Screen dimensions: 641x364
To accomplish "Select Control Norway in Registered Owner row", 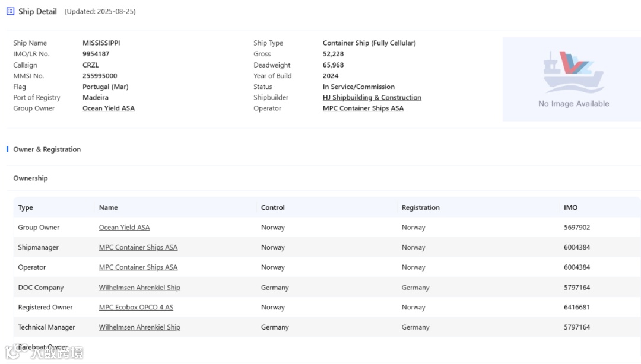I will tap(273, 308).
